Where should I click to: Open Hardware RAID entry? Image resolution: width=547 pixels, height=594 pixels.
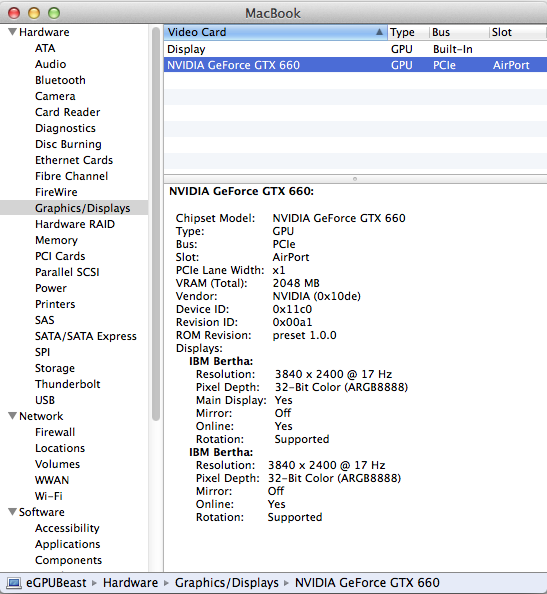tap(75, 224)
